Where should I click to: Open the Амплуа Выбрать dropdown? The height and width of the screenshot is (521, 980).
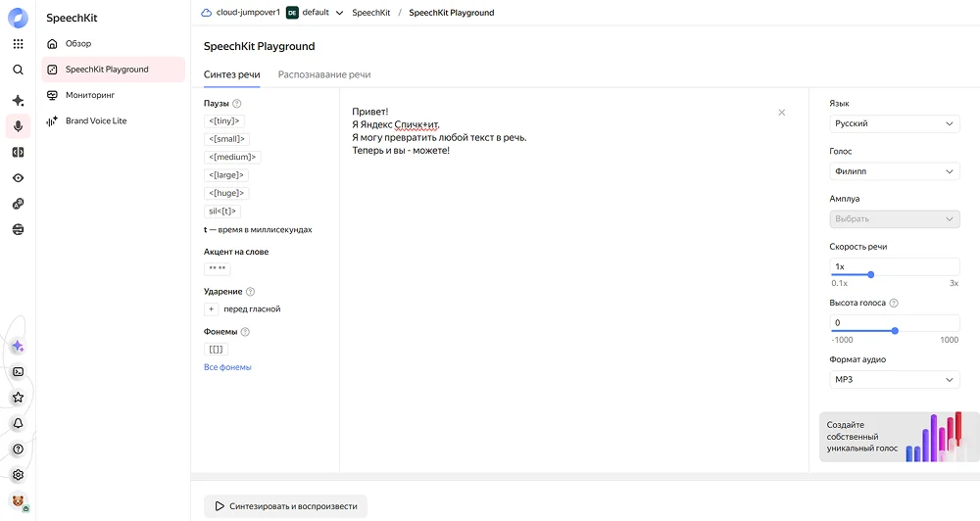[x=895, y=219]
